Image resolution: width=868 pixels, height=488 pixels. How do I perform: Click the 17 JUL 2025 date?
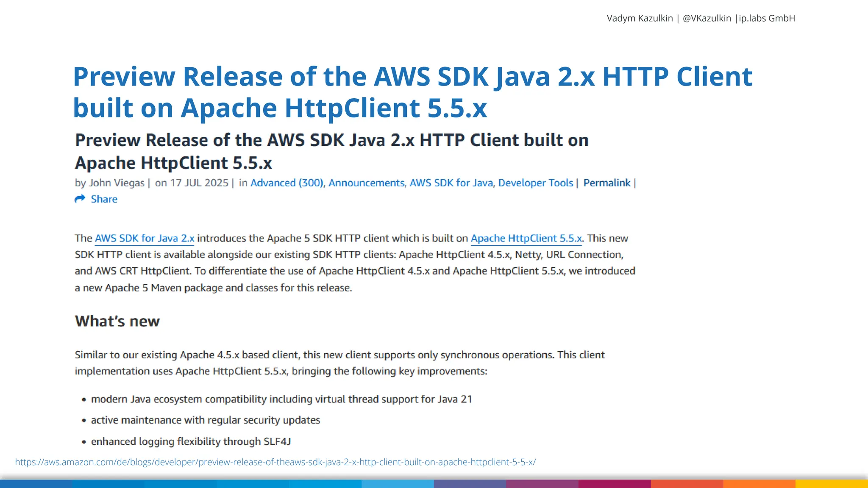tap(199, 183)
